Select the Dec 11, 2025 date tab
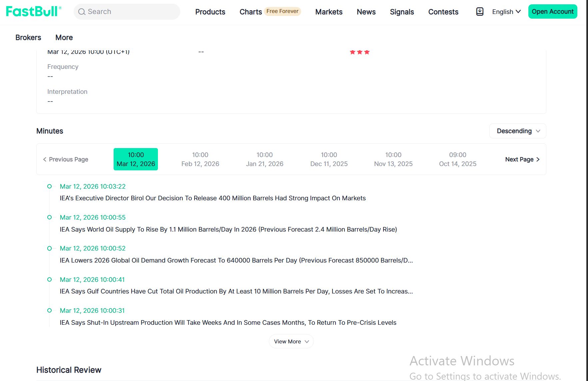The image size is (588, 381). (x=329, y=159)
